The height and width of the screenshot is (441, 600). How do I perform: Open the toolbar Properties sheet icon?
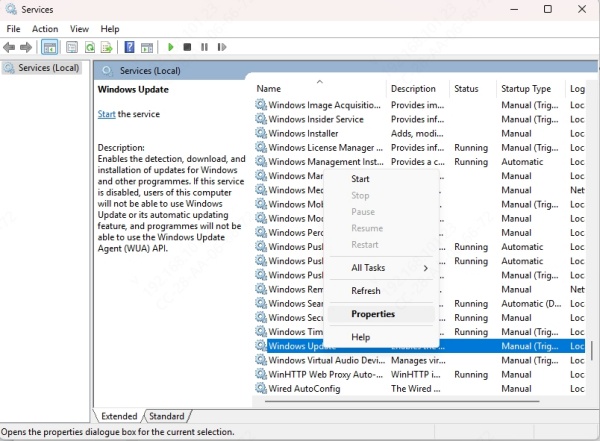pyautogui.click(x=72, y=47)
